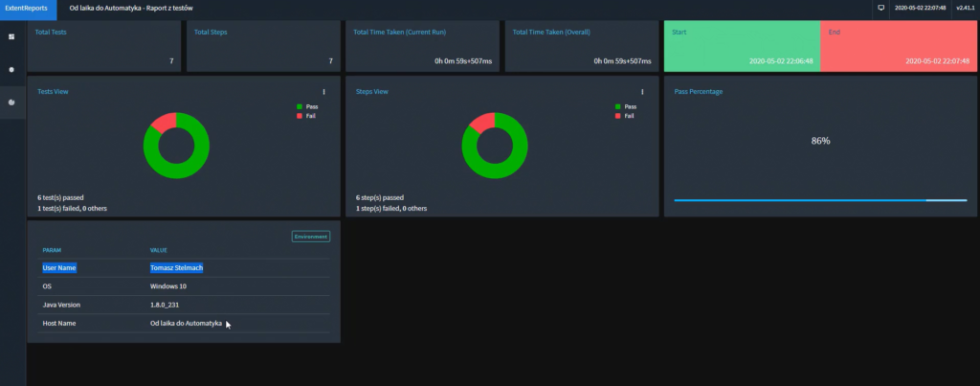980x386 pixels.
Task: Click the green Pass legend marker in Steps View
Action: 617,106
